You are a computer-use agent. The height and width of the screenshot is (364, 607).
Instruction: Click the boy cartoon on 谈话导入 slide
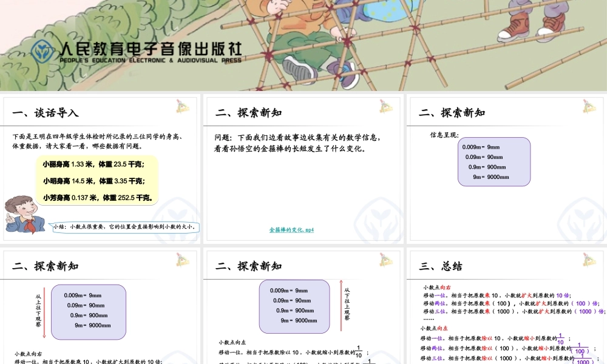25,215
